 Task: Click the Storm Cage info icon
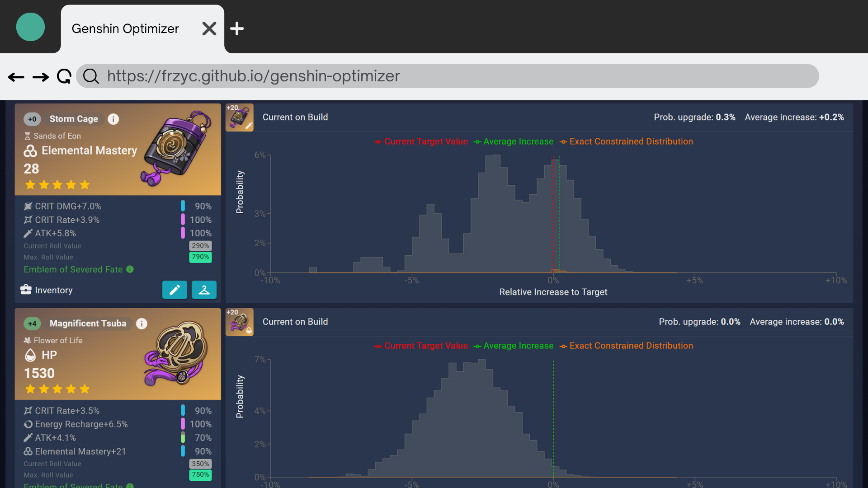[113, 119]
